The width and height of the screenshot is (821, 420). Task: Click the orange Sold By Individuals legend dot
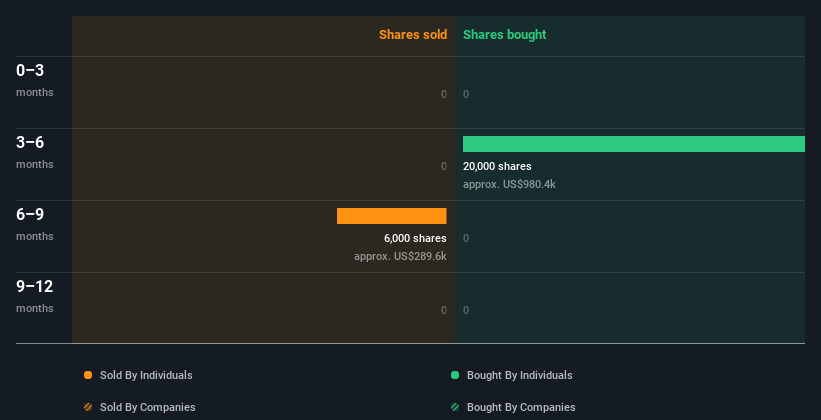[x=88, y=375]
